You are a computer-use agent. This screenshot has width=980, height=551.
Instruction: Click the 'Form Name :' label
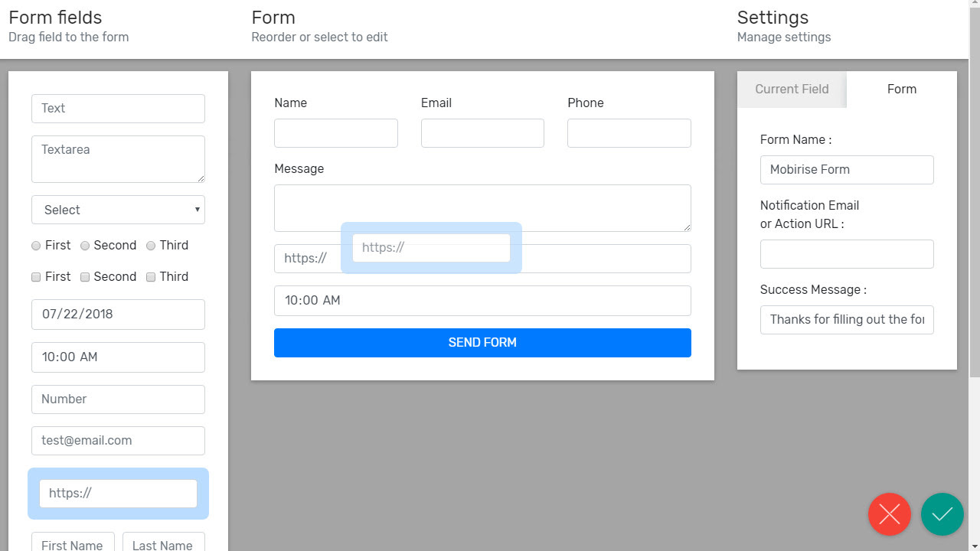[x=795, y=140]
